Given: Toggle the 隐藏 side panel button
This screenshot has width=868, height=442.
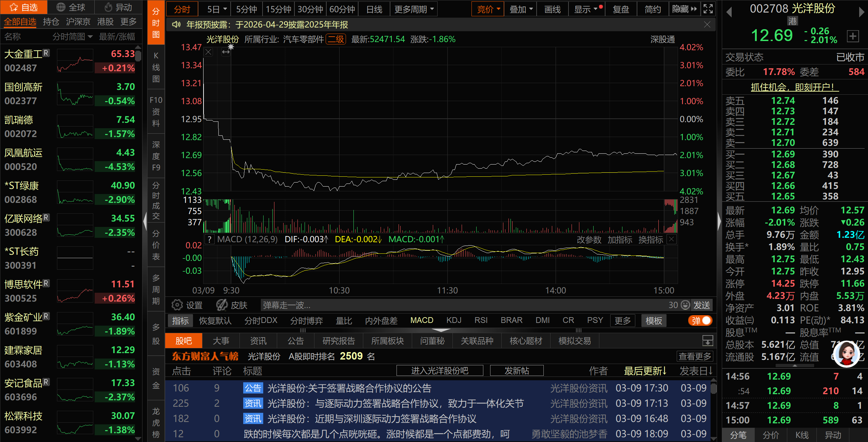Looking at the screenshot, I should point(684,9).
